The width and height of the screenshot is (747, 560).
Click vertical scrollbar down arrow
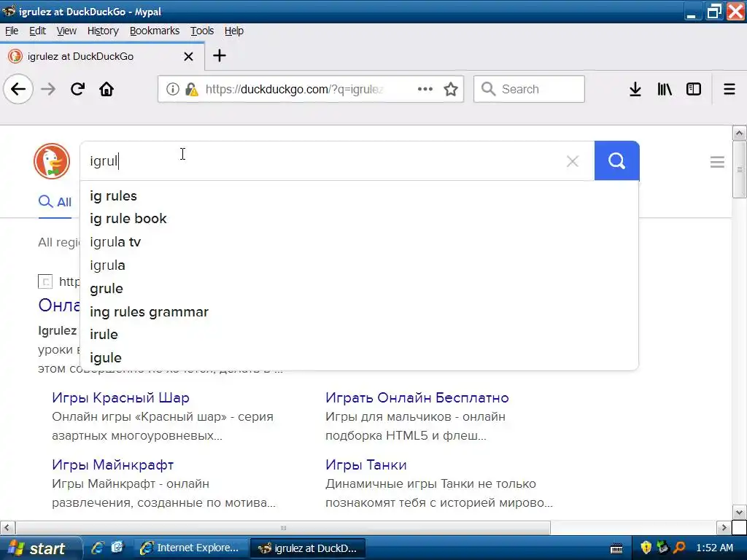click(740, 513)
